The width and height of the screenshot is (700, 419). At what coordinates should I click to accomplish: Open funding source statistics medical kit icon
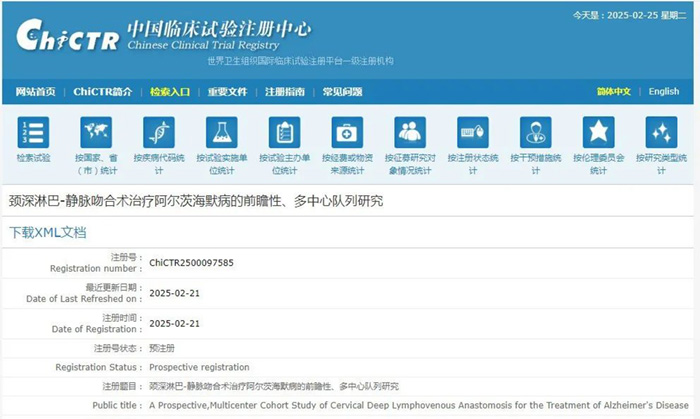pyautogui.click(x=347, y=132)
